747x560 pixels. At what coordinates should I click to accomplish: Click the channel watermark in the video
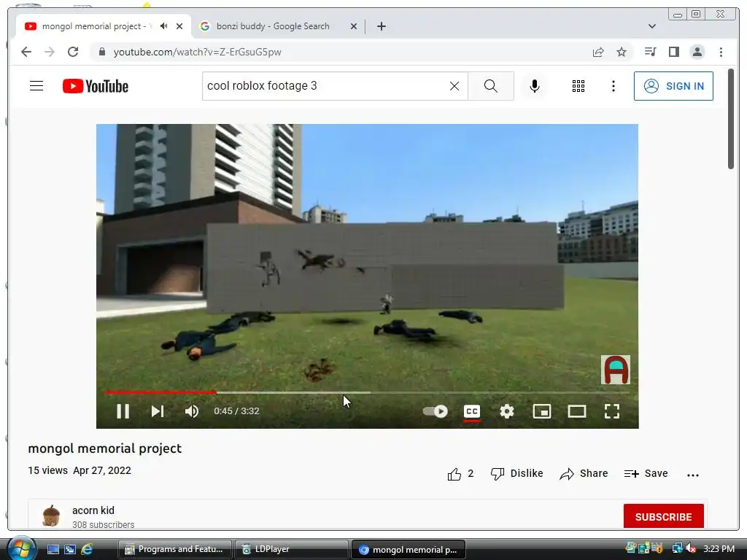[616, 370]
